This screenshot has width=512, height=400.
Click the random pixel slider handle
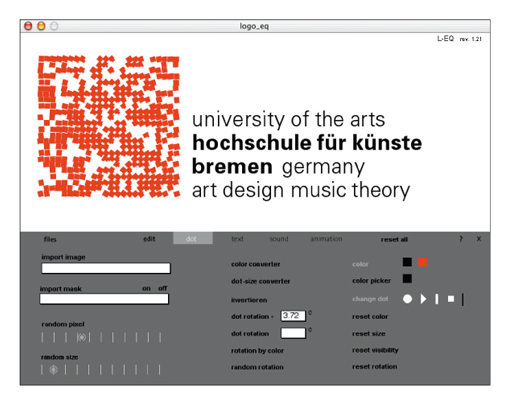point(82,337)
